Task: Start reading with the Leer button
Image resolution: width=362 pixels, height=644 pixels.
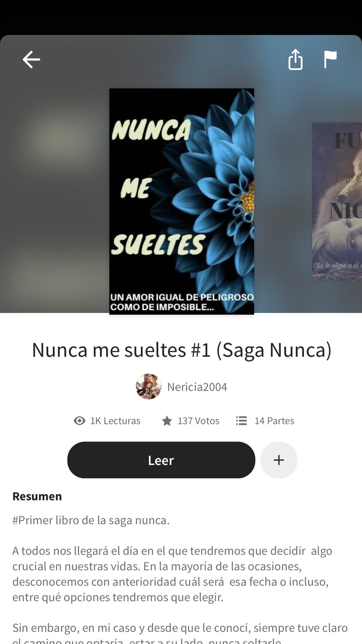Action: [x=161, y=460]
